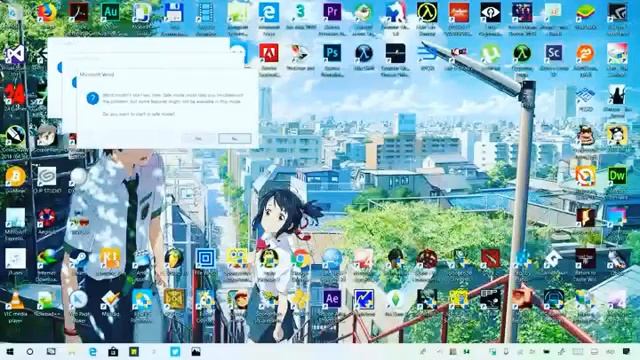Open the Adobe Acrobat desktop shortcut

tap(78, 12)
